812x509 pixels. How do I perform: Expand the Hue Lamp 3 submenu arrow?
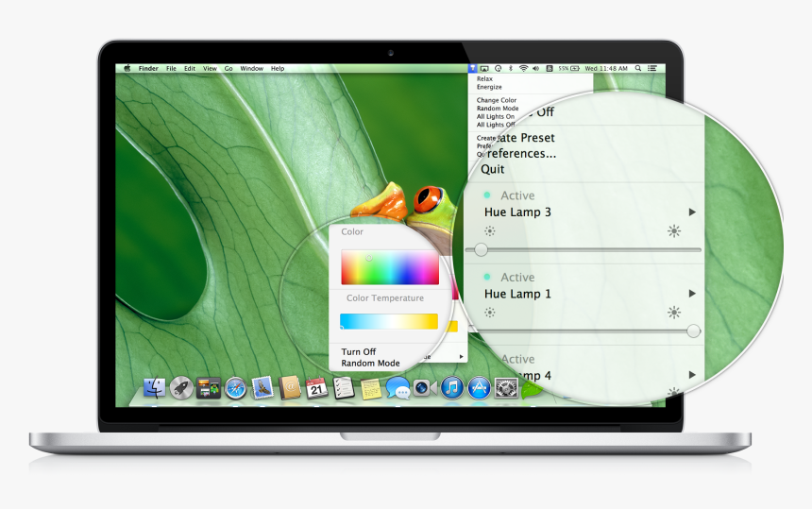(692, 212)
